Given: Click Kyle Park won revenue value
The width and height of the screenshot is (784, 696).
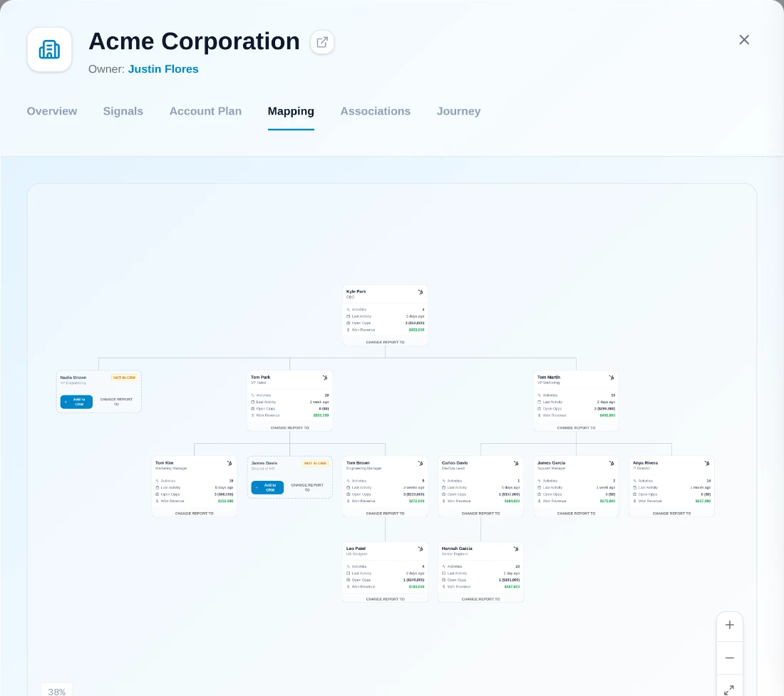Looking at the screenshot, I should click(x=416, y=330).
